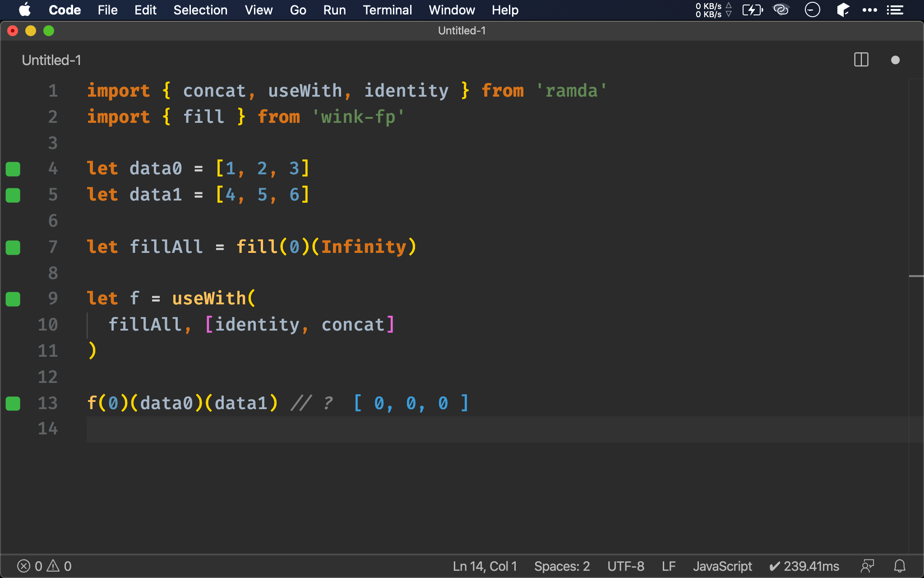The width and height of the screenshot is (924, 578).
Task: Click the green coverage marker on line 9
Action: tap(13, 299)
